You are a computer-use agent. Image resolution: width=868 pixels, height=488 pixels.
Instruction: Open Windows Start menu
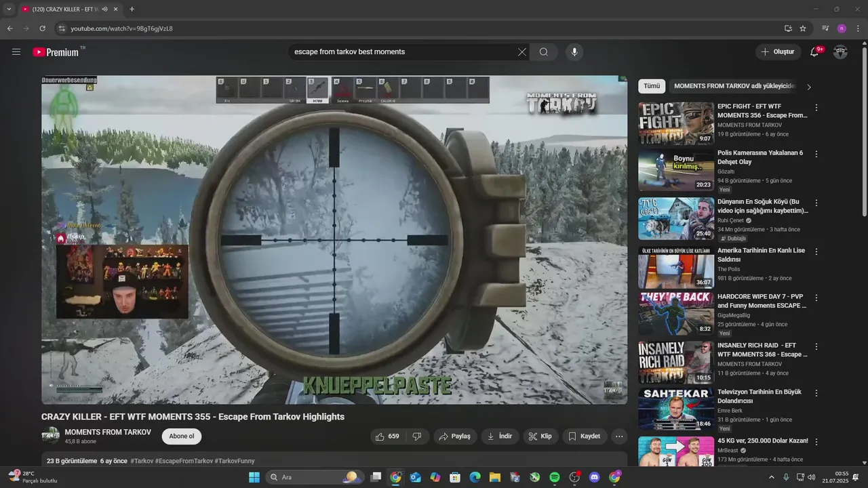pos(254,477)
